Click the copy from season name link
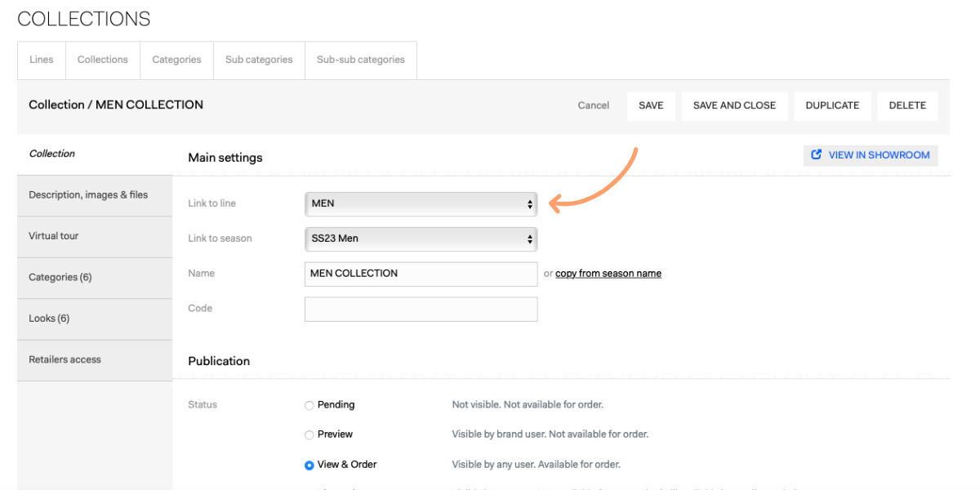 608,274
